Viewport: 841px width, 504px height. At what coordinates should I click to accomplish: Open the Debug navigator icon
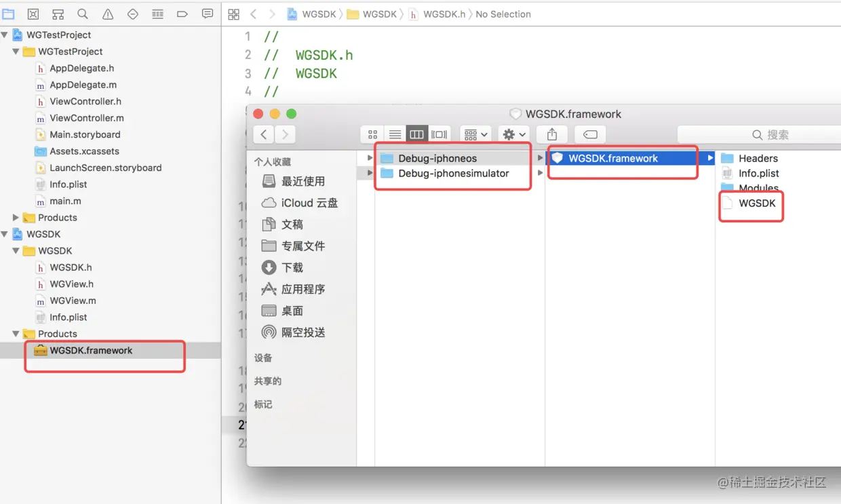click(x=157, y=14)
